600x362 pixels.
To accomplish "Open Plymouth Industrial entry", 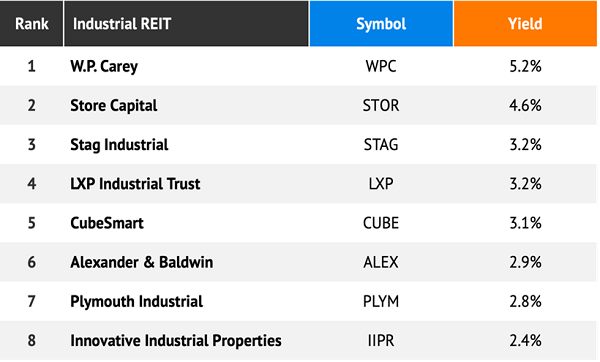I will [x=136, y=302].
